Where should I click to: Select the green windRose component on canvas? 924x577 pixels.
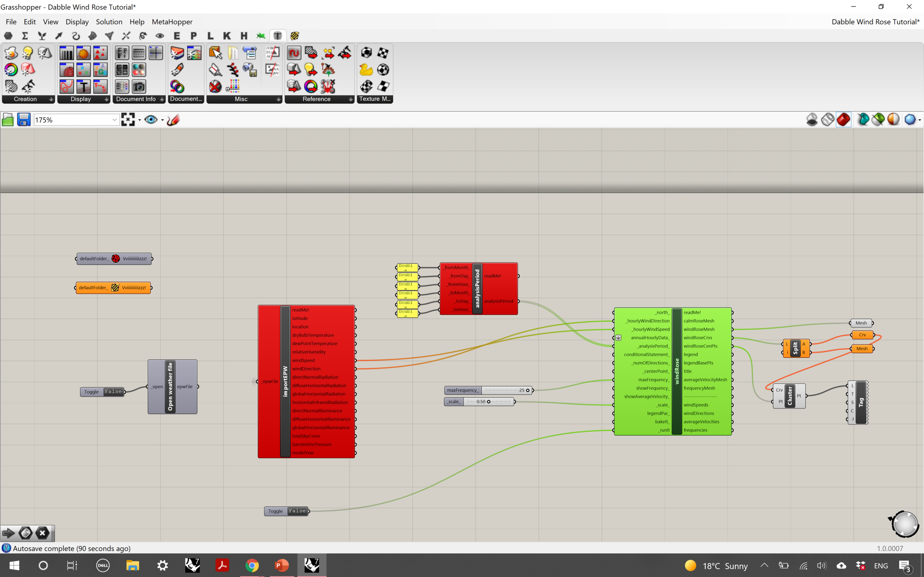(677, 372)
